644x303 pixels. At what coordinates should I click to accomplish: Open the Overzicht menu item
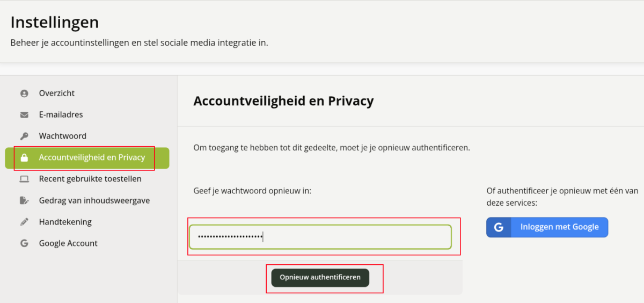coord(57,93)
